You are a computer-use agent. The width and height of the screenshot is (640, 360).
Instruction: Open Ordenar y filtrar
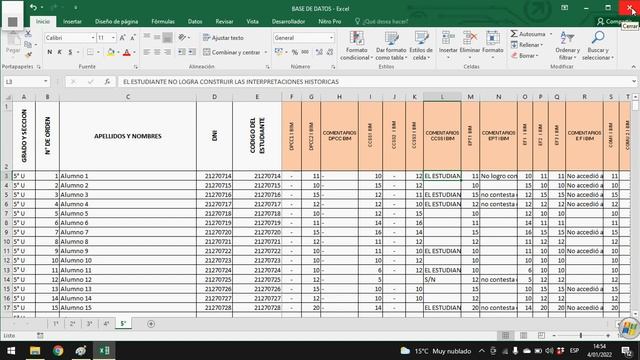(x=567, y=45)
